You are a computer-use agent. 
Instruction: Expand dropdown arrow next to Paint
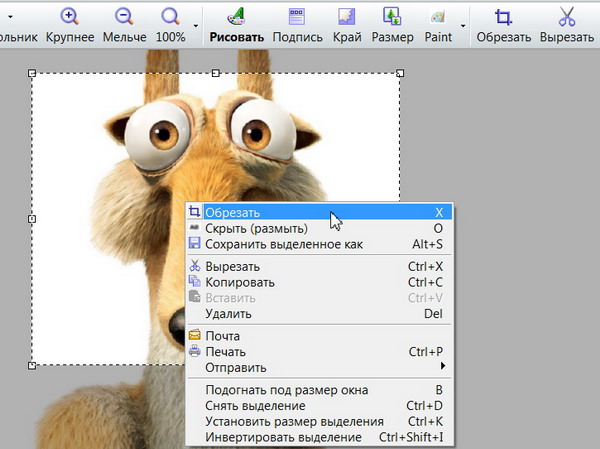(x=463, y=26)
